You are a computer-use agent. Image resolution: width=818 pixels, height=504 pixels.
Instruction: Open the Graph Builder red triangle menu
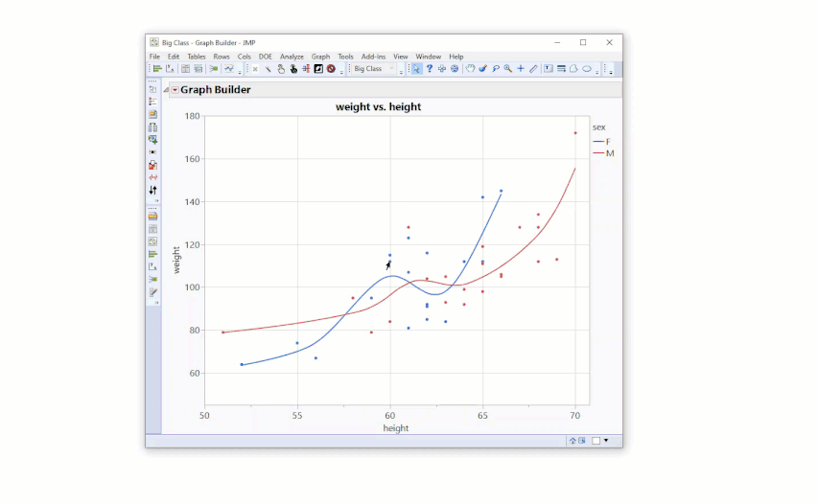pos(175,90)
